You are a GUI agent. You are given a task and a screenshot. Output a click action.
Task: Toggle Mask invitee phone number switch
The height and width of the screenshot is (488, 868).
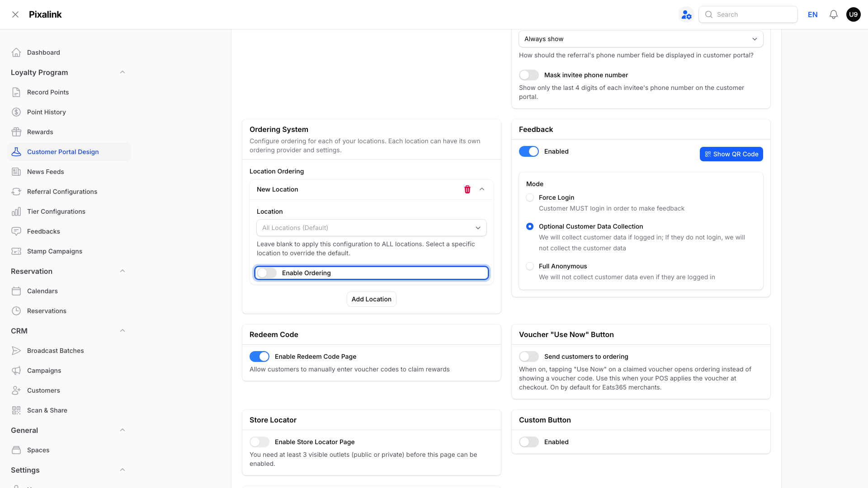(529, 75)
